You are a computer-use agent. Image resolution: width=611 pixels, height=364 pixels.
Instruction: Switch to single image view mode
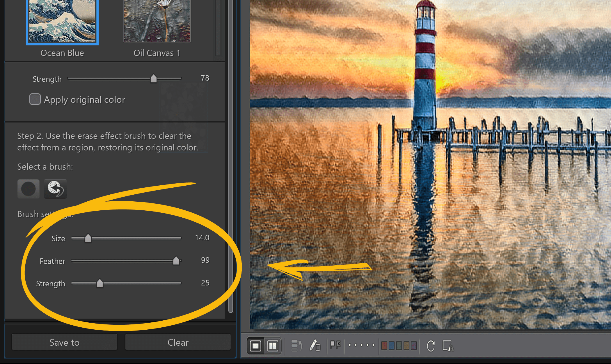pyautogui.click(x=255, y=345)
